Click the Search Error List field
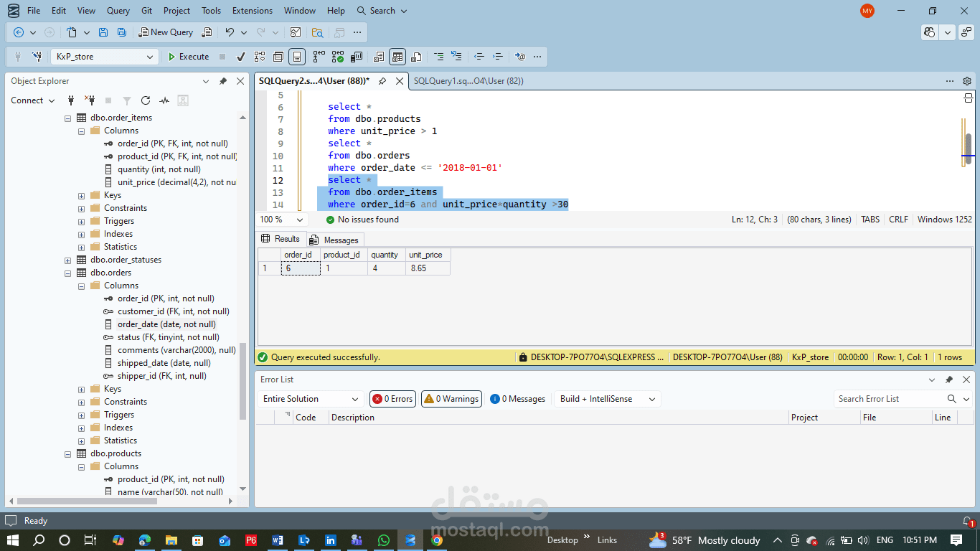This screenshot has width=980, height=551. [x=890, y=399]
